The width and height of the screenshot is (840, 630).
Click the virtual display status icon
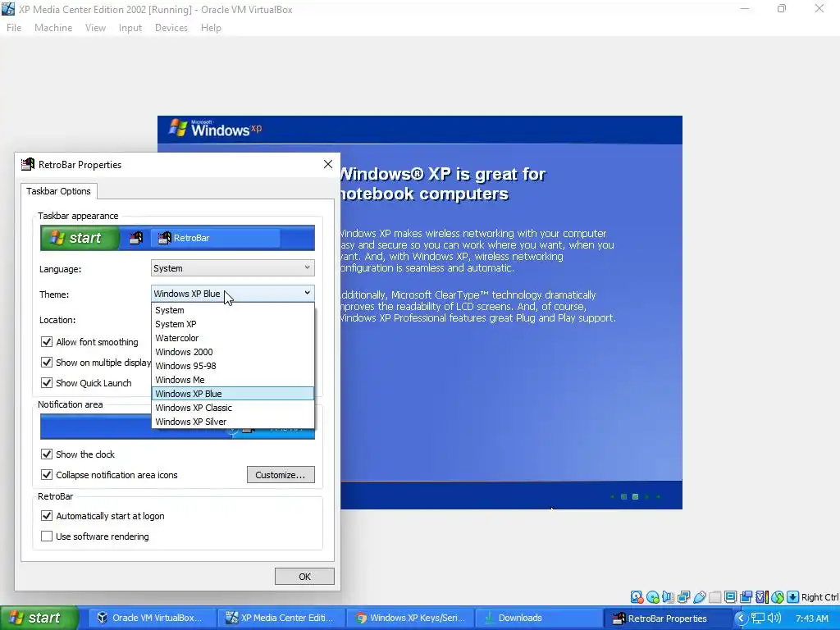[730, 597]
